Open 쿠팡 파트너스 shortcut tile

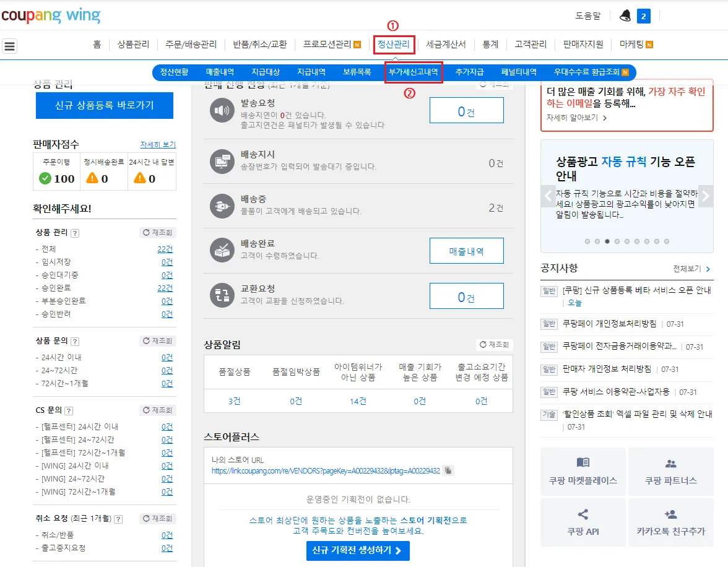[670, 472]
